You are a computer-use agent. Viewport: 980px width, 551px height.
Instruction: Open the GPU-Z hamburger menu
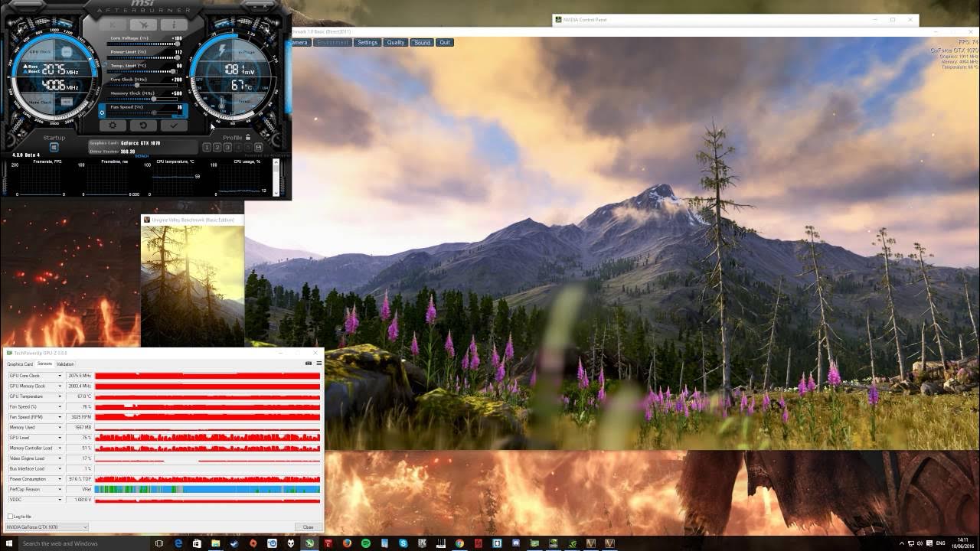point(319,364)
